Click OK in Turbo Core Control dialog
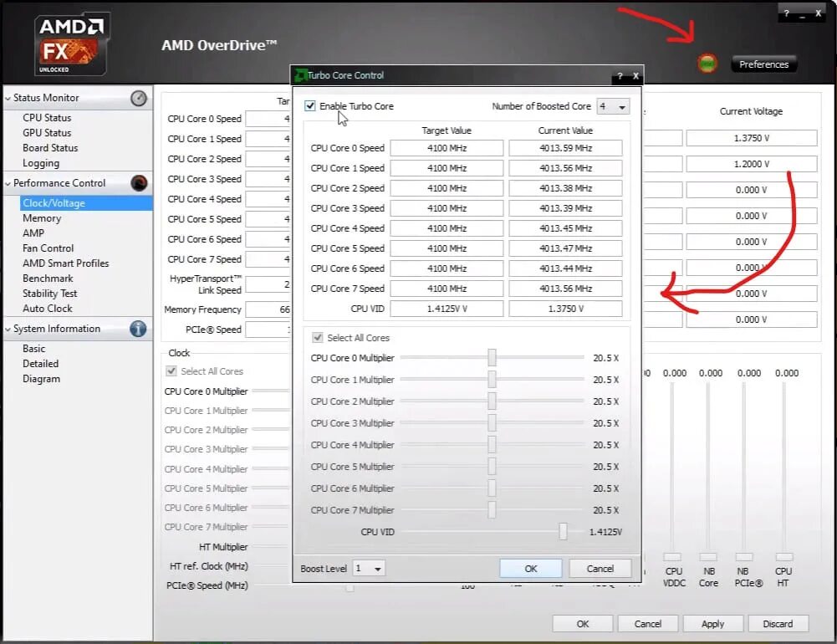The height and width of the screenshot is (644, 837). (x=531, y=569)
